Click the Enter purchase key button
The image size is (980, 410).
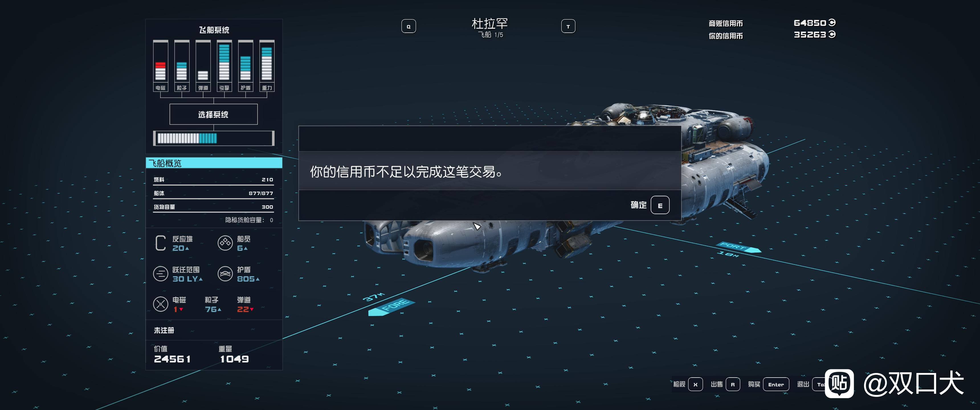click(x=776, y=384)
